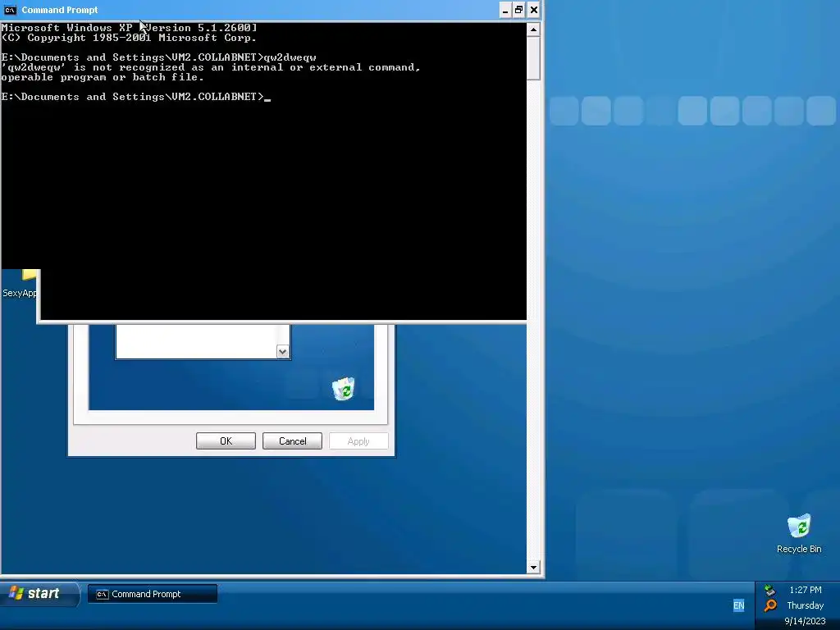The width and height of the screenshot is (840, 630).
Task: Click the Command Prompt scroll up arrow
Action: (x=533, y=30)
